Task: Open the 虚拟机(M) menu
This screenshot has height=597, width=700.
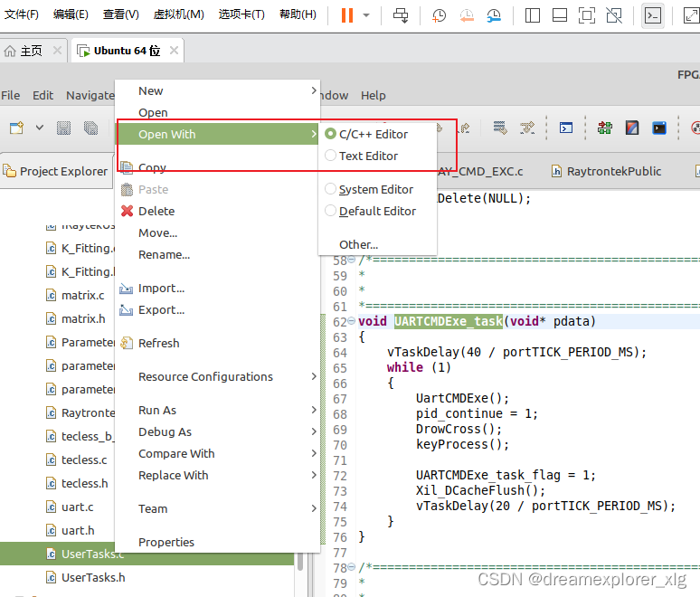Action: click(x=178, y=14)
